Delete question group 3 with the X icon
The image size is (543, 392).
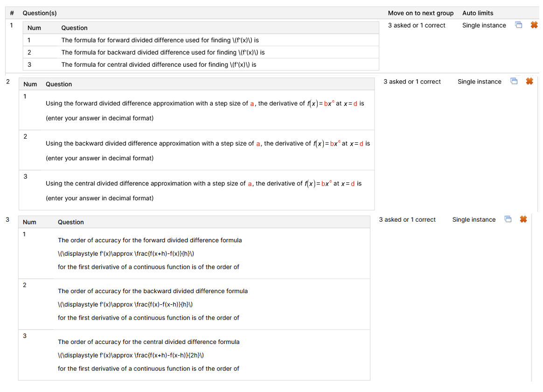point(523,219)
